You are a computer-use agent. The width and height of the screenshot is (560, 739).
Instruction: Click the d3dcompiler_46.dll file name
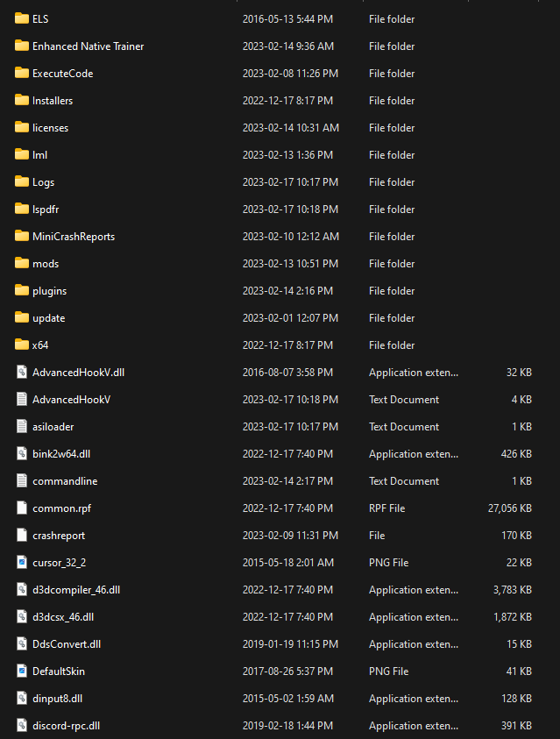76,590
